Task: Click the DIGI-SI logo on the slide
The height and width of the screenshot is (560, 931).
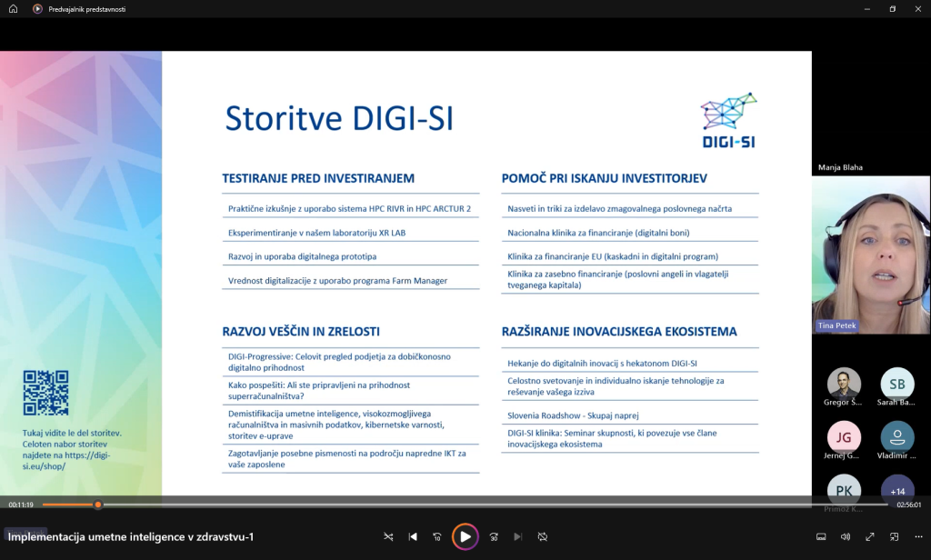Action: (x=728, y=120)
